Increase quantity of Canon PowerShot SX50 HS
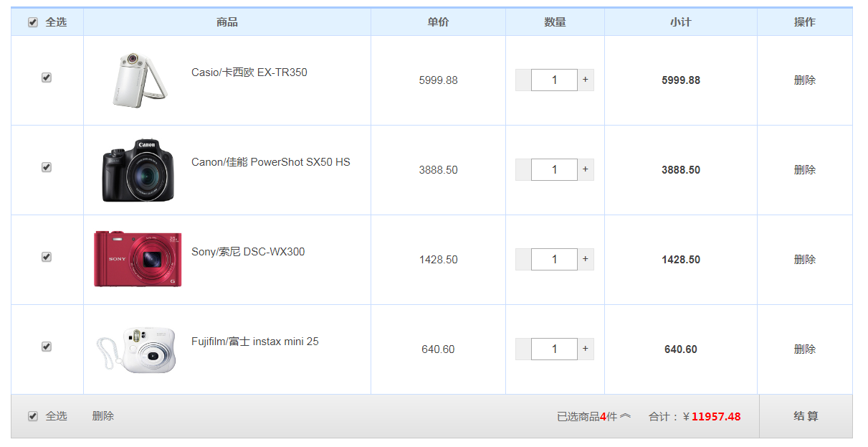 point(586,169)
